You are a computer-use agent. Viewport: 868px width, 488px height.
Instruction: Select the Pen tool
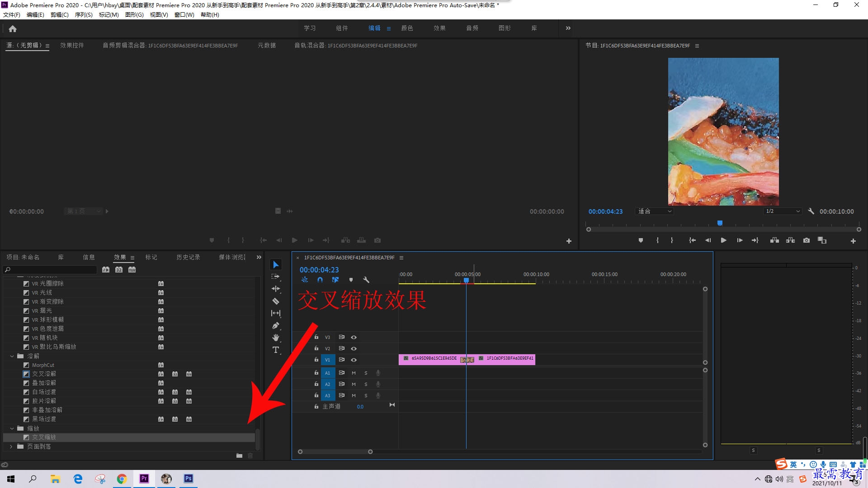click(x=276, y=325)
